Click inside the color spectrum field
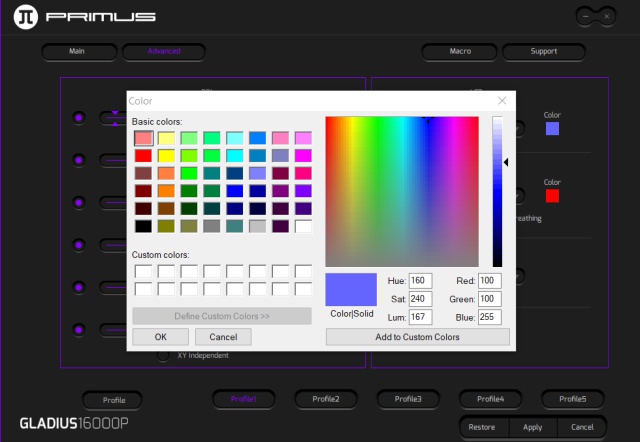Viewport: 640px width, 442px height. coord(402,191)
